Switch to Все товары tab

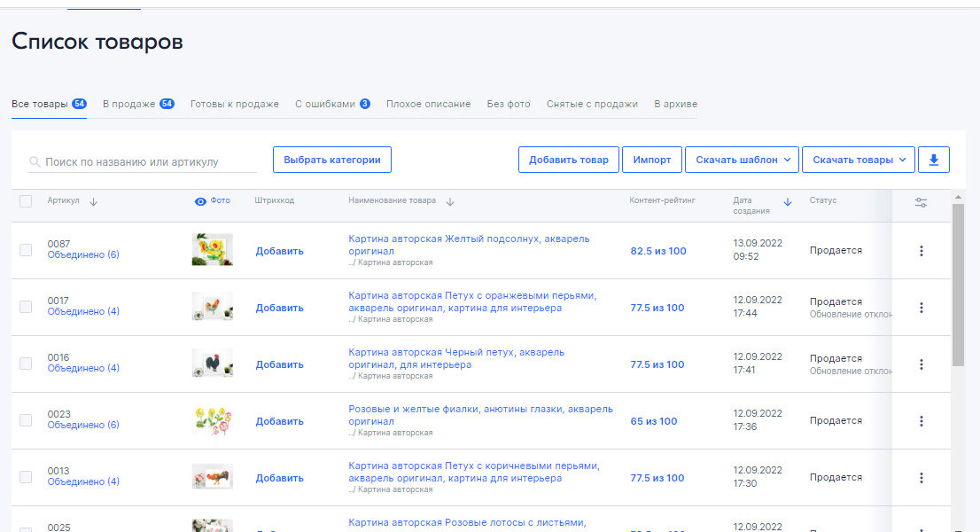click(x=49, y=104)
